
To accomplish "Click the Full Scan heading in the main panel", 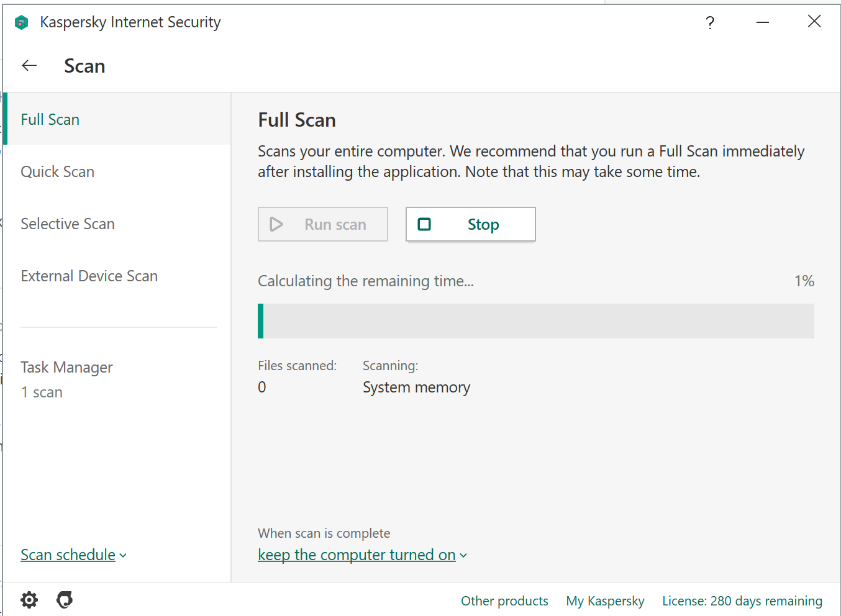I will pyautogui.click(x=297, y=120).
